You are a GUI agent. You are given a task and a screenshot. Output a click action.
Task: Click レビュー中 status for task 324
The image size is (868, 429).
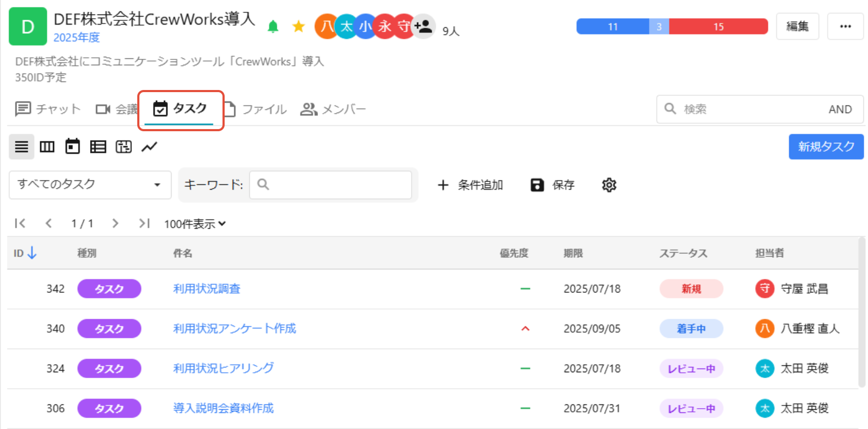pyautogui.click(x=692, y=368)
